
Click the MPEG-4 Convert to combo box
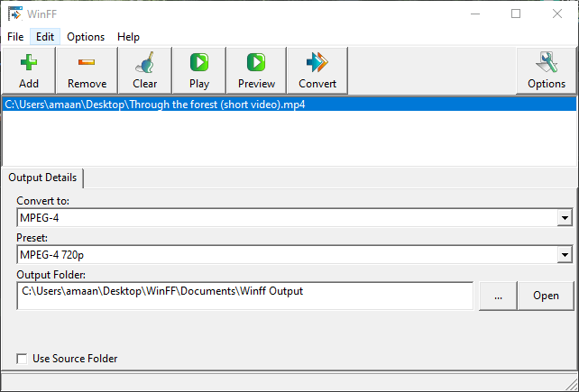pyautogui.click(x=294, y=218)
